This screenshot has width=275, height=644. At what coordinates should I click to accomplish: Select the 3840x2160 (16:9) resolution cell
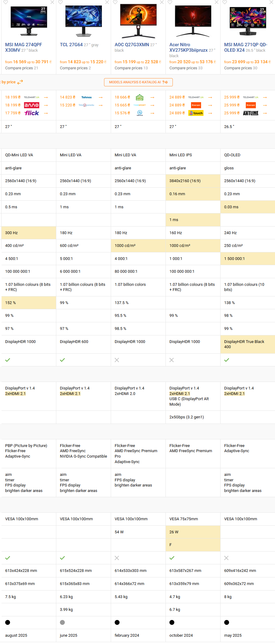[x=193, y=181]
